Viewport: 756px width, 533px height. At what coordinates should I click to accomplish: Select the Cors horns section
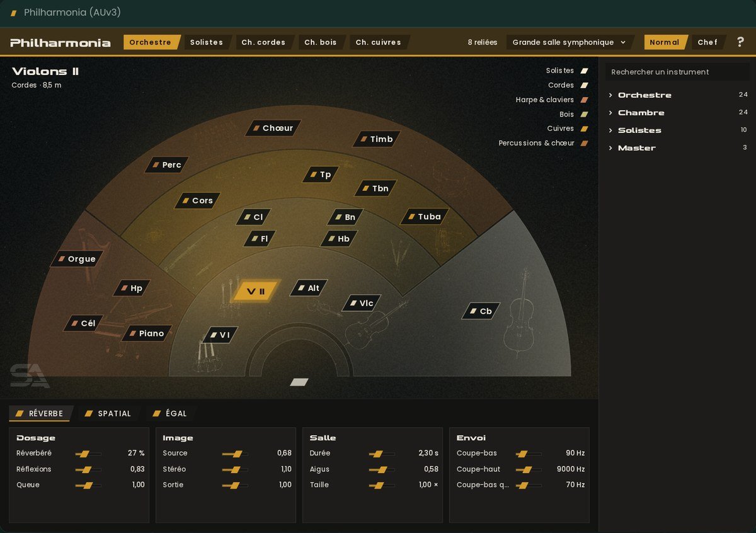(x=198, y=200)
